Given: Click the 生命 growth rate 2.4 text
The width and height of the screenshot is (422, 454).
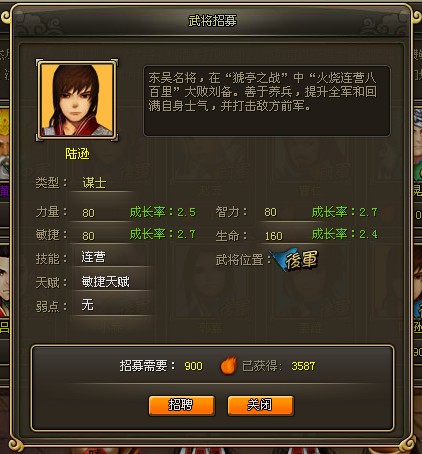Looking at the screenshot, I should click(345, 234).
